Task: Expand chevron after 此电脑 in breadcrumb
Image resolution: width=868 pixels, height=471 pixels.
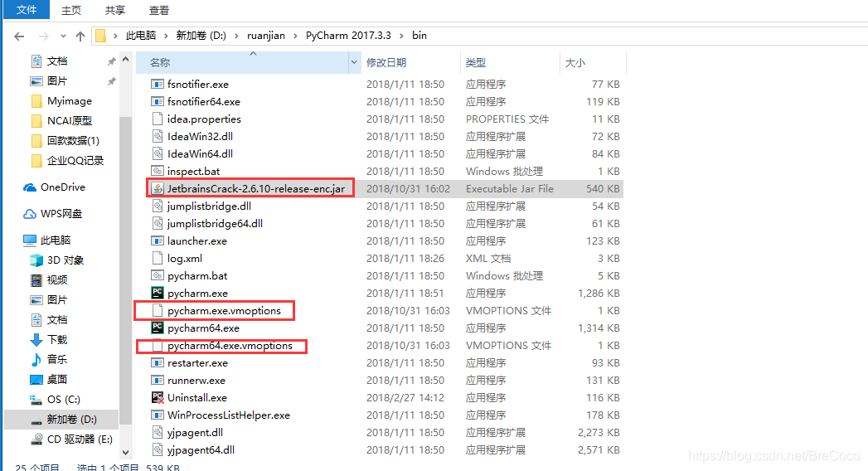Action: click(166, 36)
